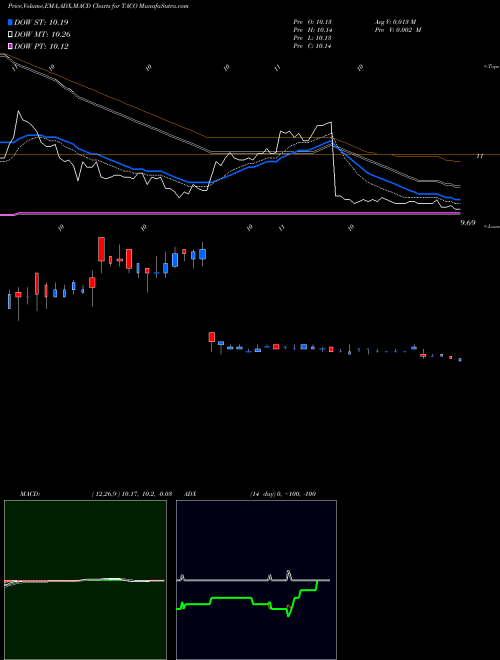This screenshot has width=500, height=660.
Task: Click the 'Pre H: 10.14' value
Action: (312, 30)
